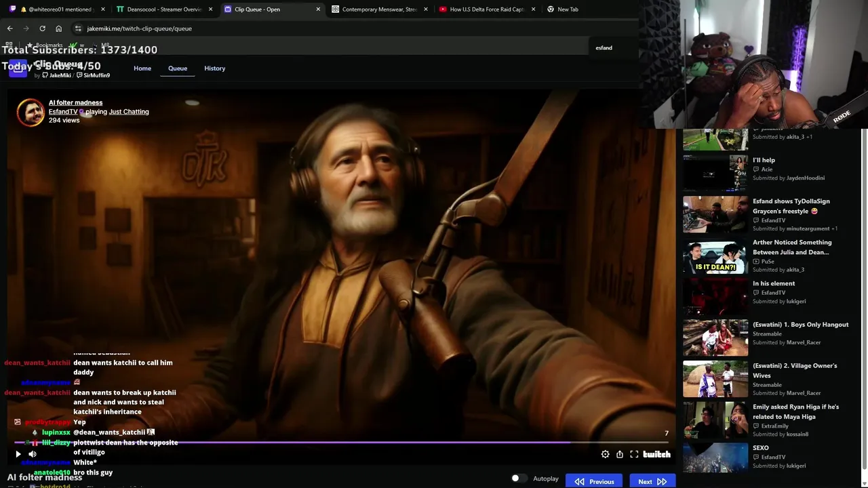Open the Just Chatting category link

pos(129,112)
